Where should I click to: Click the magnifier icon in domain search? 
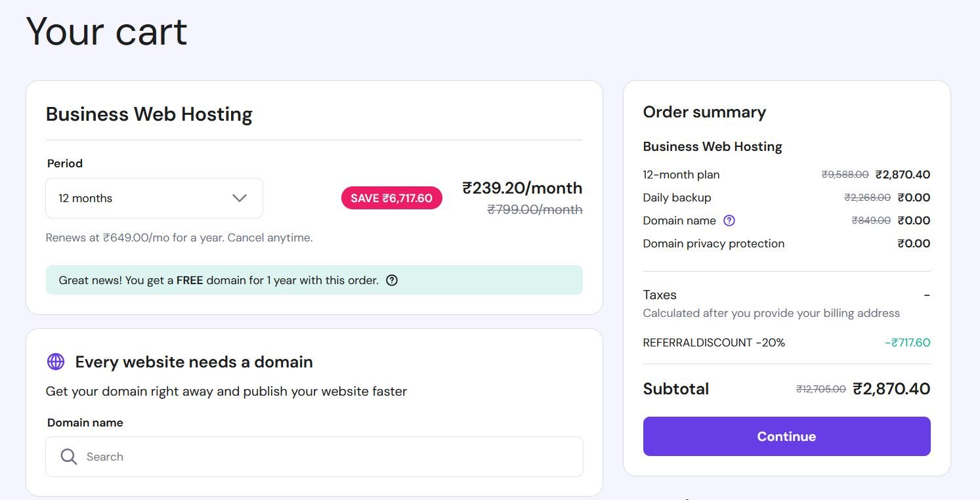(69, 457)
